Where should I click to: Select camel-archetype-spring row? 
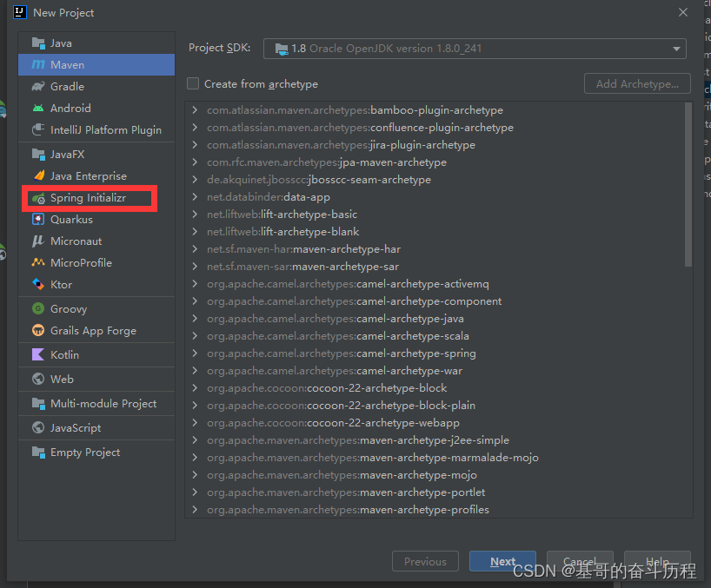(435, 353)
